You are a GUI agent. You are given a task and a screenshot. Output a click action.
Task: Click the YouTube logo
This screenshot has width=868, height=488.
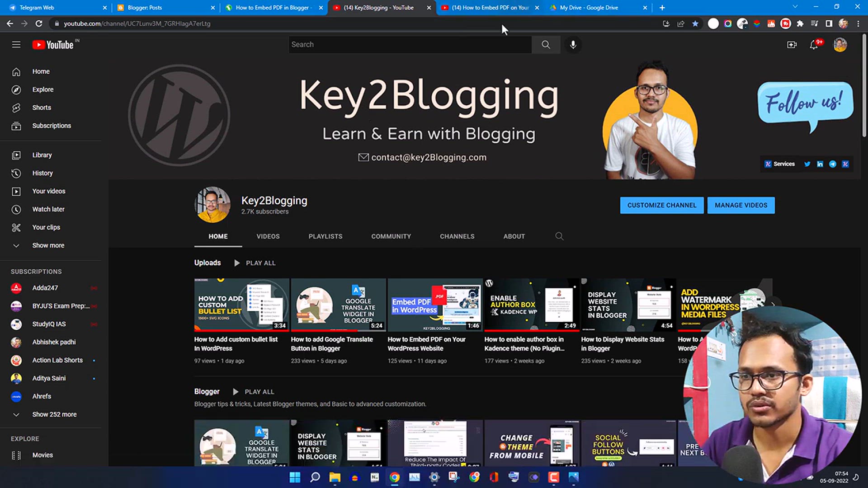point(53,45)
